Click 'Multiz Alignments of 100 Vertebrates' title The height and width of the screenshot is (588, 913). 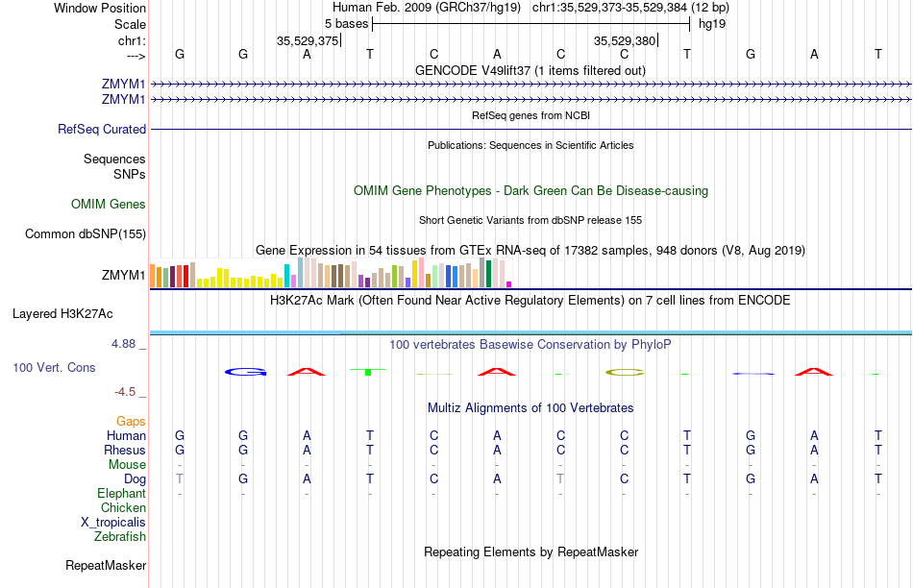click(x=531, y=408)
